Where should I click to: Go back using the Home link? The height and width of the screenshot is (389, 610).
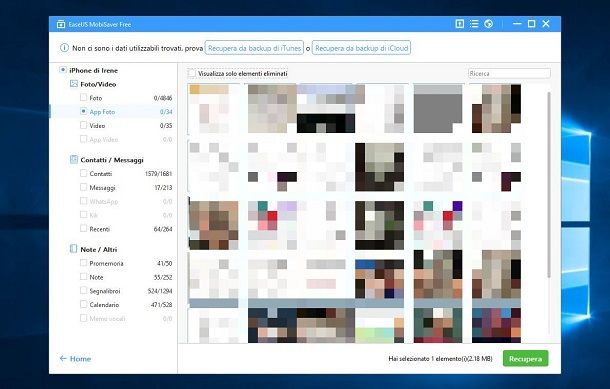click(75, 359)
